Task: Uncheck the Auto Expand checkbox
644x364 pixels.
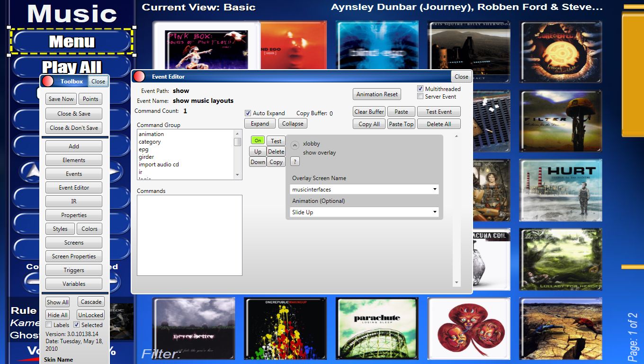Action: (248, 113)
